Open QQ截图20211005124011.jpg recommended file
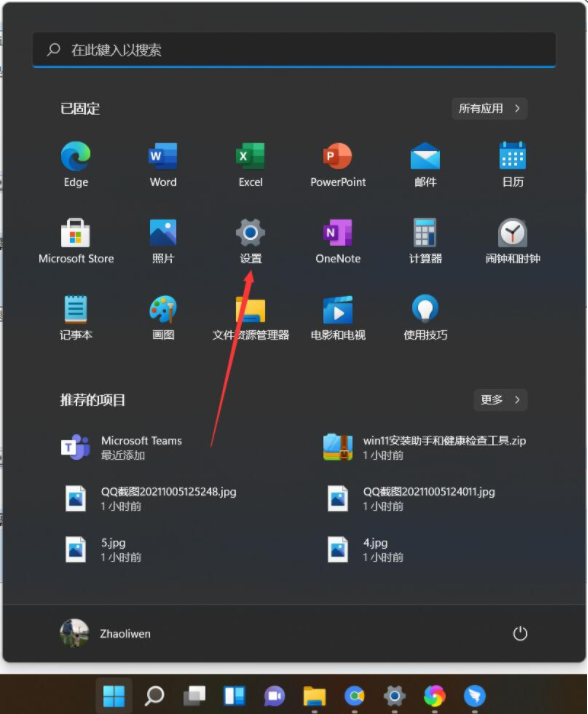 pos(410,498)
